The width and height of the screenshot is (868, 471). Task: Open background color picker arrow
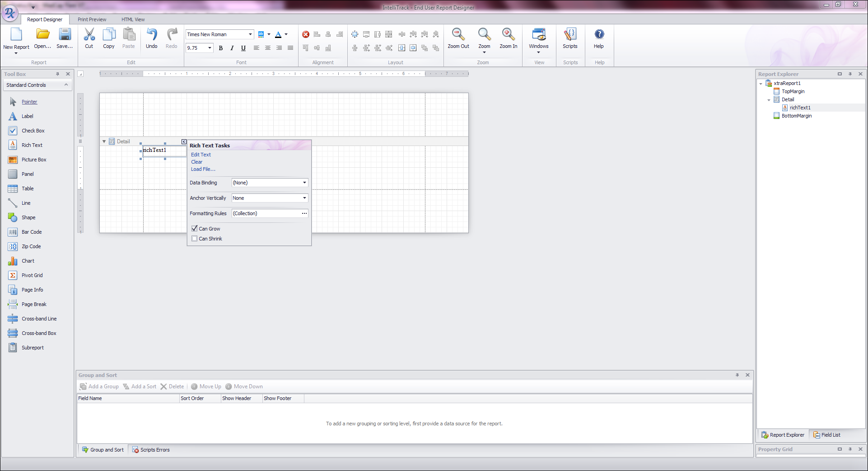pos(269,34)
